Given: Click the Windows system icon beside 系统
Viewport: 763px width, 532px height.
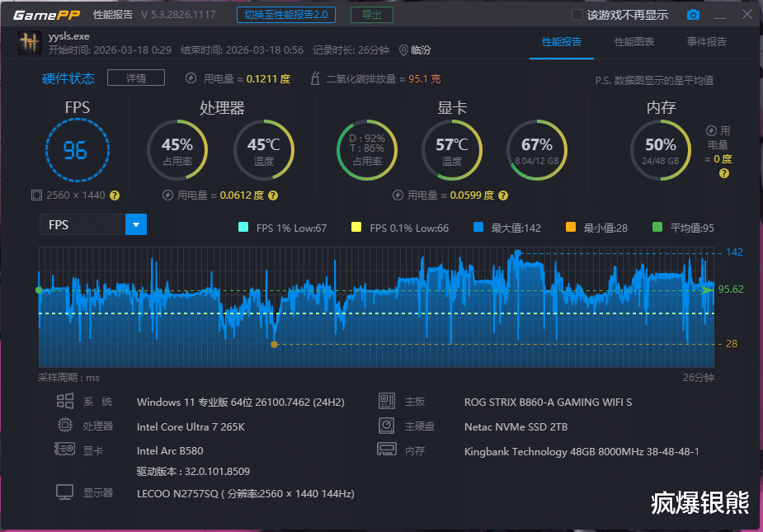Looking at the screenshot, I should (64, 401).
